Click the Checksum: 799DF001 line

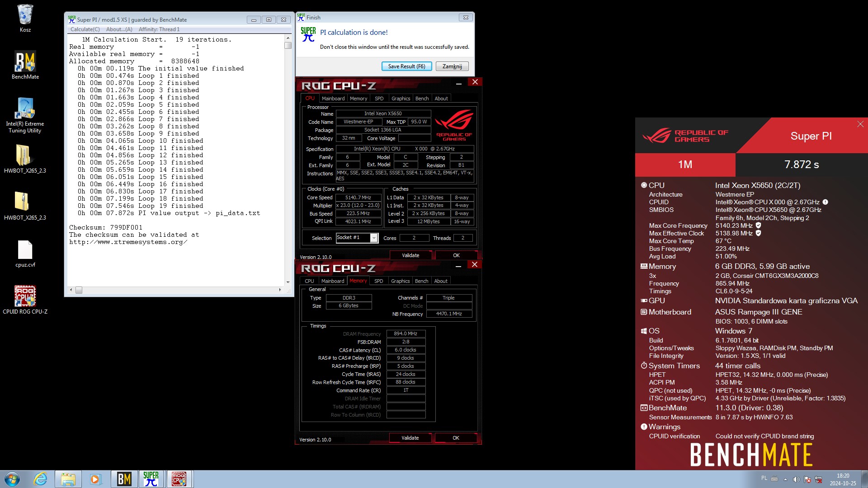[x=106, y=227]
